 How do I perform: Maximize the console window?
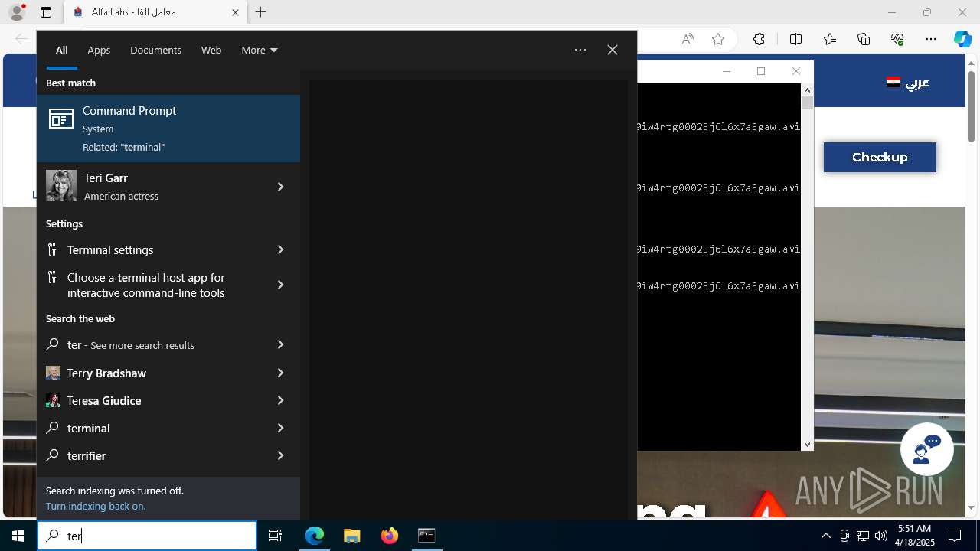tap(761, 71)
